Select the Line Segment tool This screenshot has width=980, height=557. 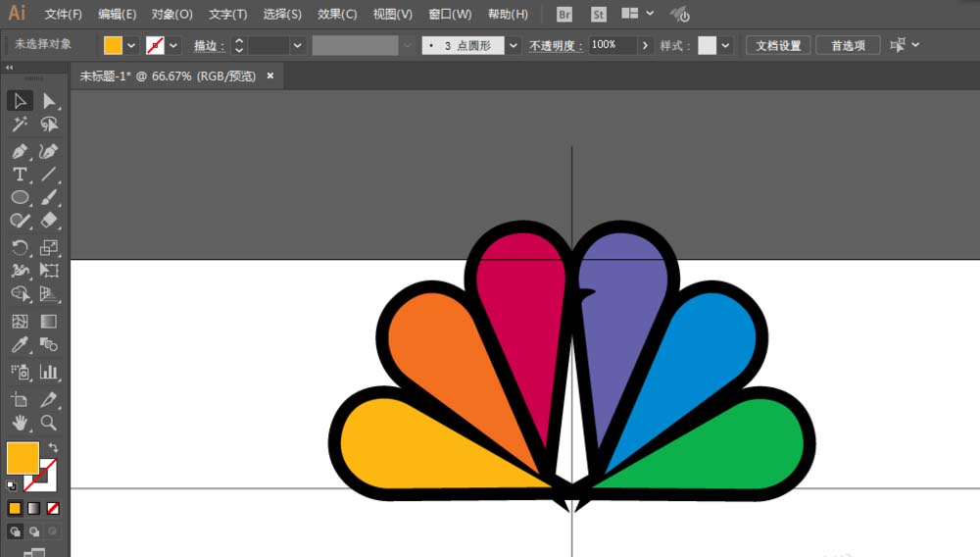pos(49,175)
